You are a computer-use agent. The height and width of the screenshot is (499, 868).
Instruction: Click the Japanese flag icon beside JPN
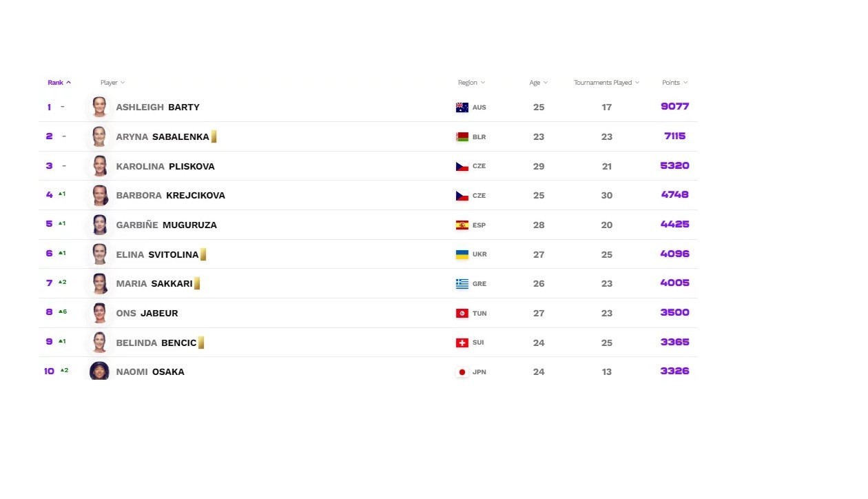coord(462,372)
